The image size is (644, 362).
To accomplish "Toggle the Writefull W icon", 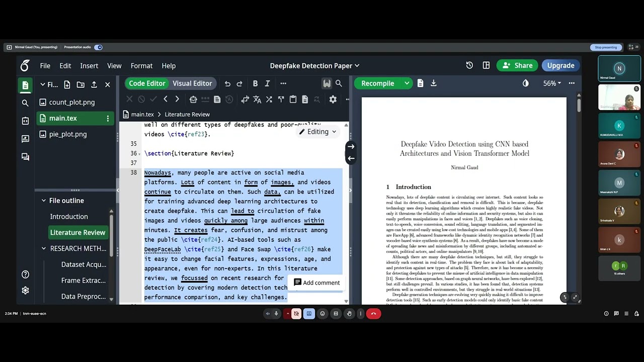I will coord(327,83).
